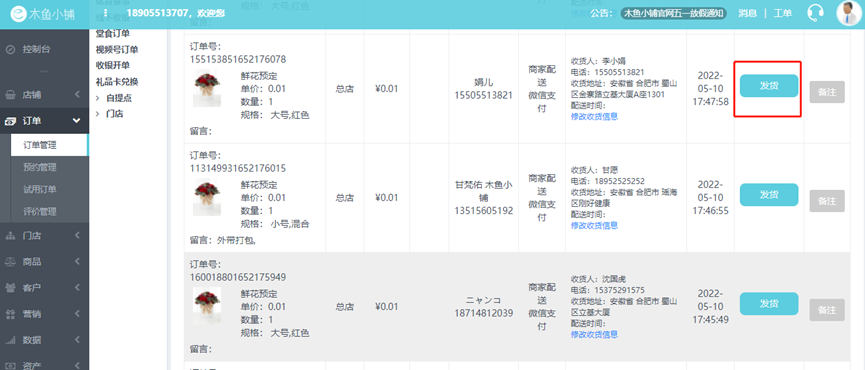Open the user avatar profile picture
865x370 pixels.
(x=848, y=13)
